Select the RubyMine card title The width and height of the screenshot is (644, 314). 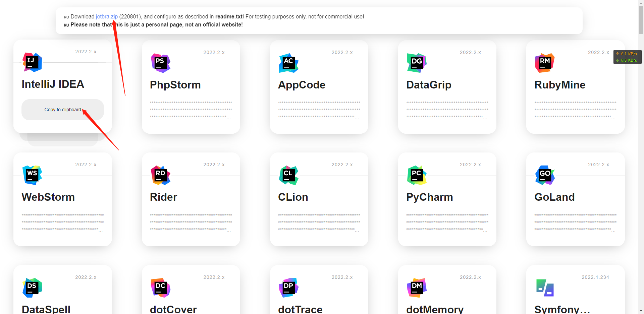click(560, 85)
